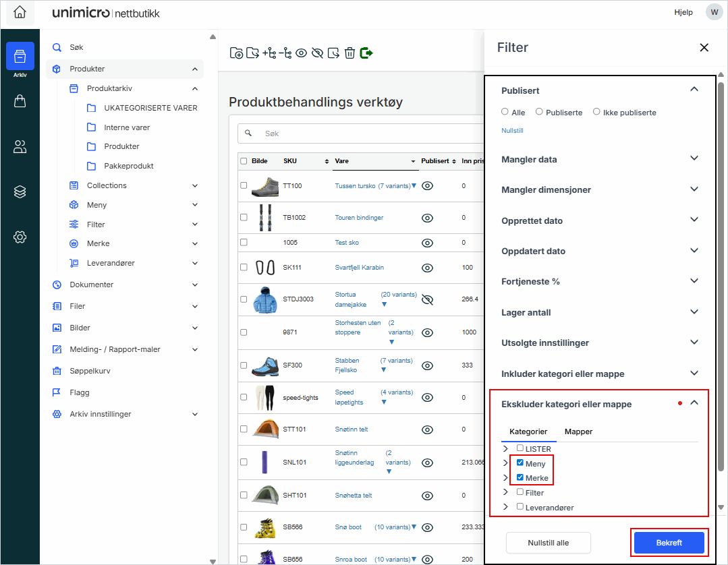Collapse the Publisert filter section
This screenshot has width=728, height=565.
click(x=694, y=90)
